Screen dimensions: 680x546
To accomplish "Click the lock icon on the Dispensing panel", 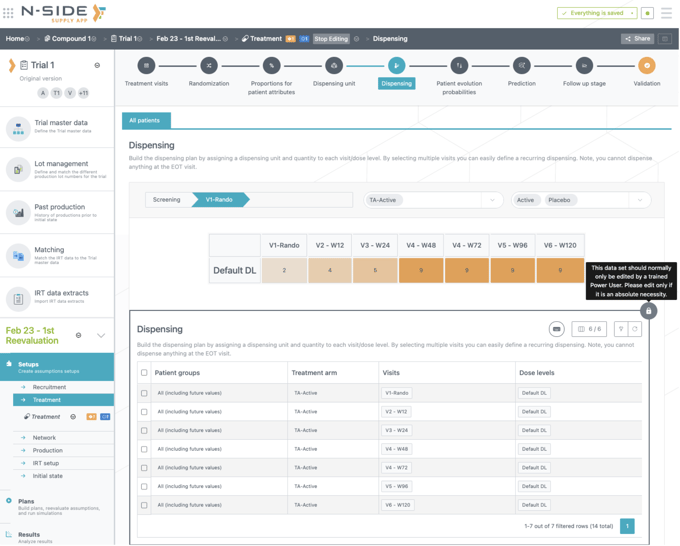I will point(648,311).
